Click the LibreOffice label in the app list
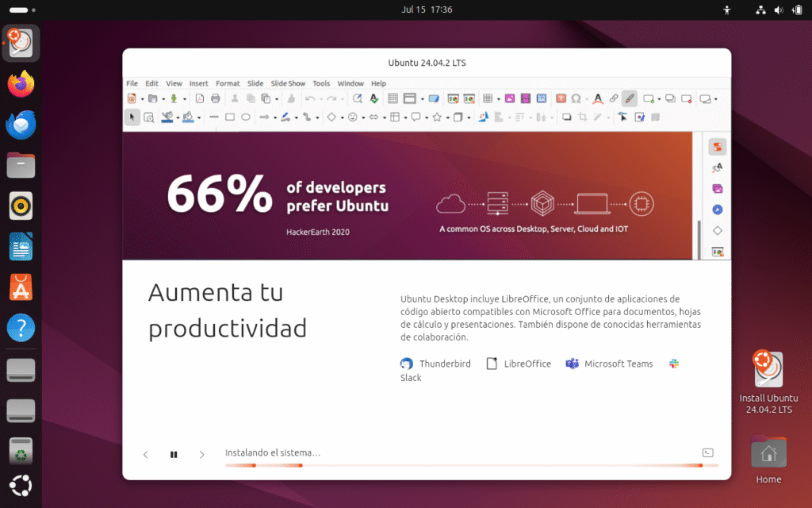 (527, 364)
